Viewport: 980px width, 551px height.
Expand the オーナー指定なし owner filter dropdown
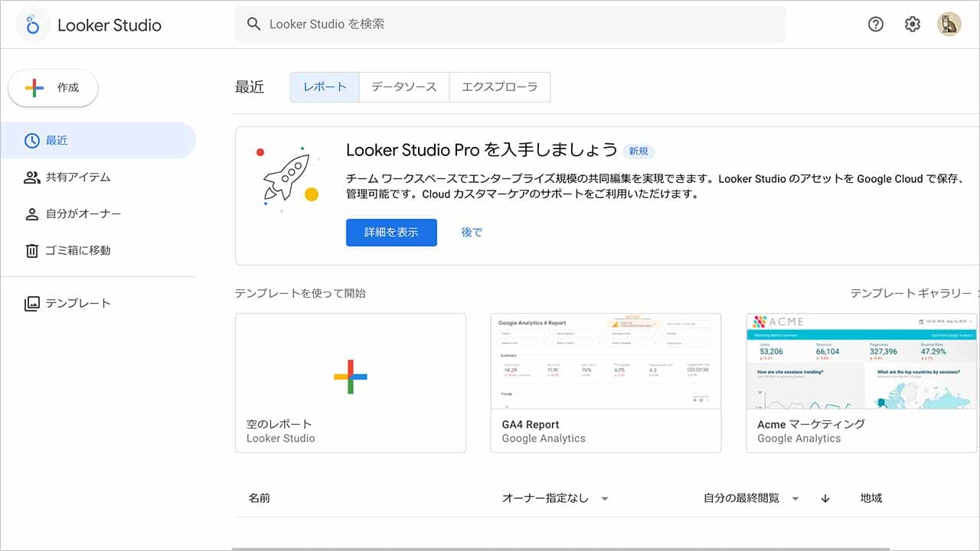[556, 498]
